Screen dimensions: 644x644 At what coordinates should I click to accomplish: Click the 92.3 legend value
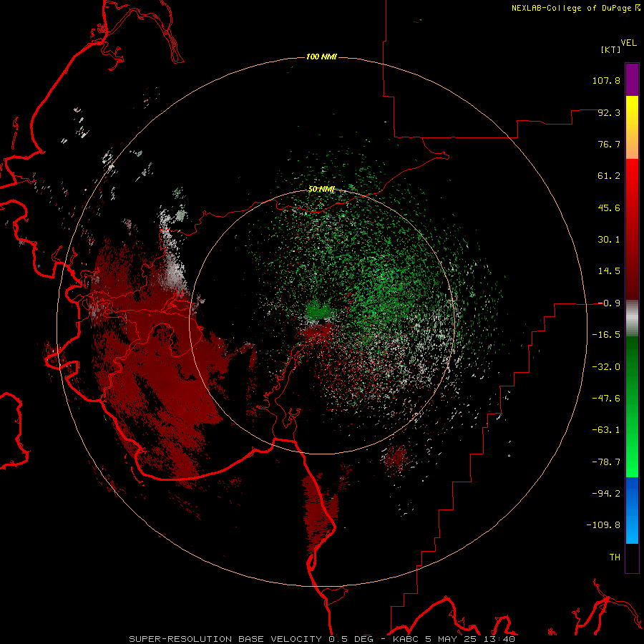(609, 112)
